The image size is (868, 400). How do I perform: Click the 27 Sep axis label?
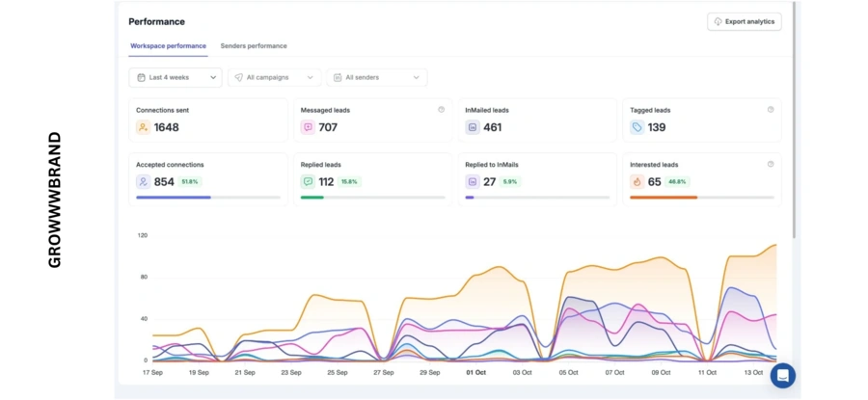[384, 373]
